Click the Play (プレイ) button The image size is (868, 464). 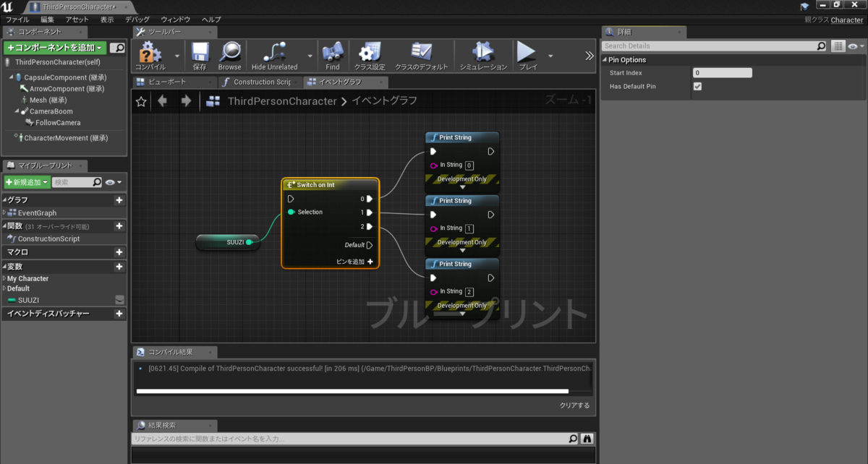[x=527, y=56]
